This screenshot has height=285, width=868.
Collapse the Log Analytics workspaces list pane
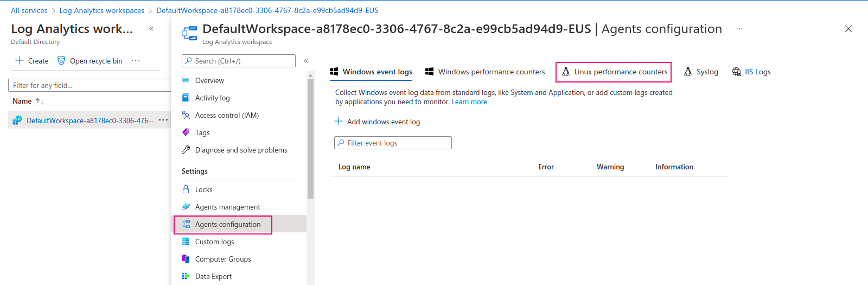click(x=151, y=29)
